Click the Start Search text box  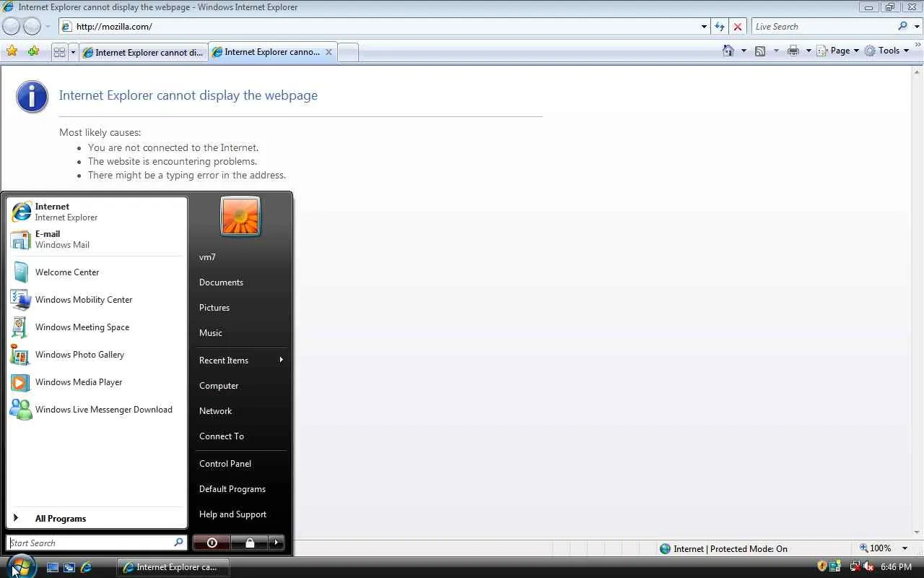[x=97, y=543]
